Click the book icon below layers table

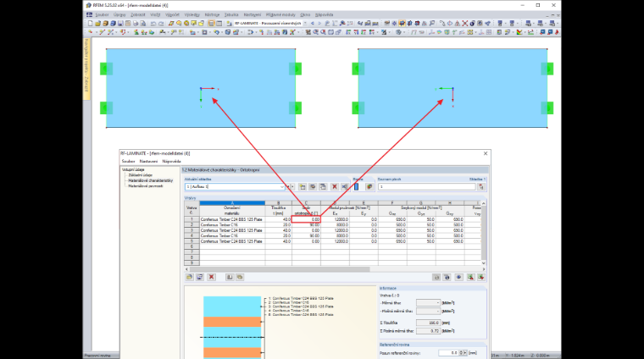coord(230,278)
